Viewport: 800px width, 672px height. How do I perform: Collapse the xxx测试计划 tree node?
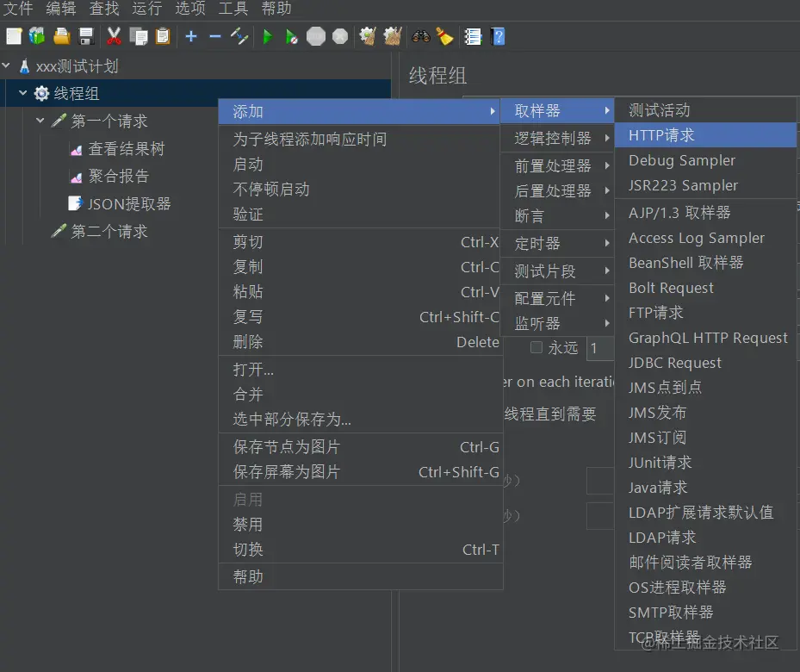click(x=6, y=65)
